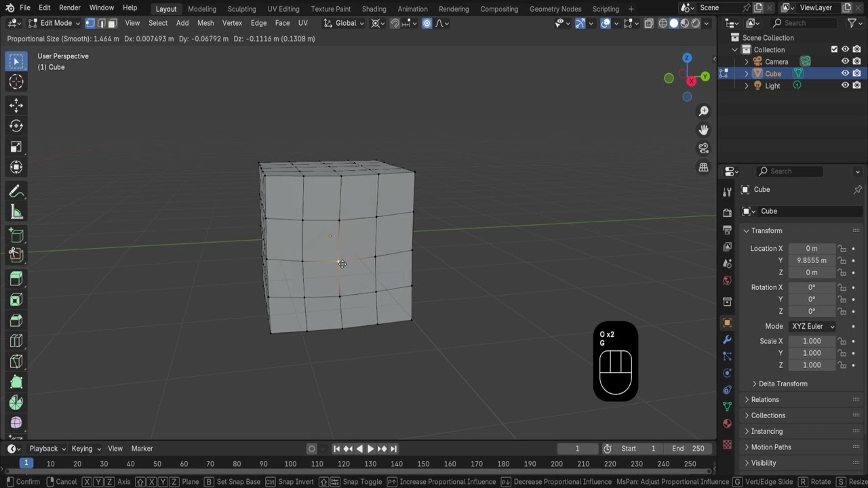Toggle snapping magnet button

tap(395, 23)
